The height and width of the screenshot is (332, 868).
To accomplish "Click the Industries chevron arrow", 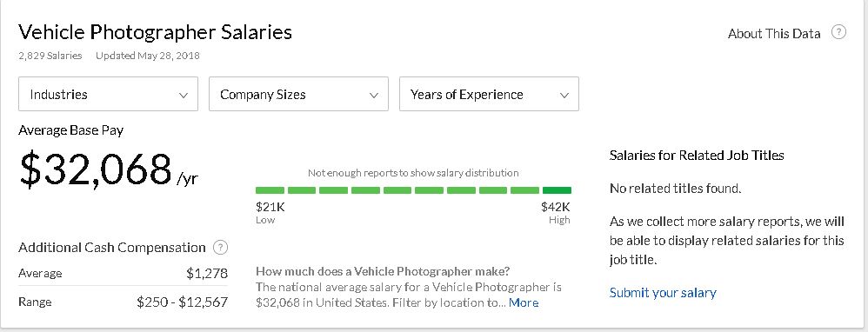I will 184,96.
